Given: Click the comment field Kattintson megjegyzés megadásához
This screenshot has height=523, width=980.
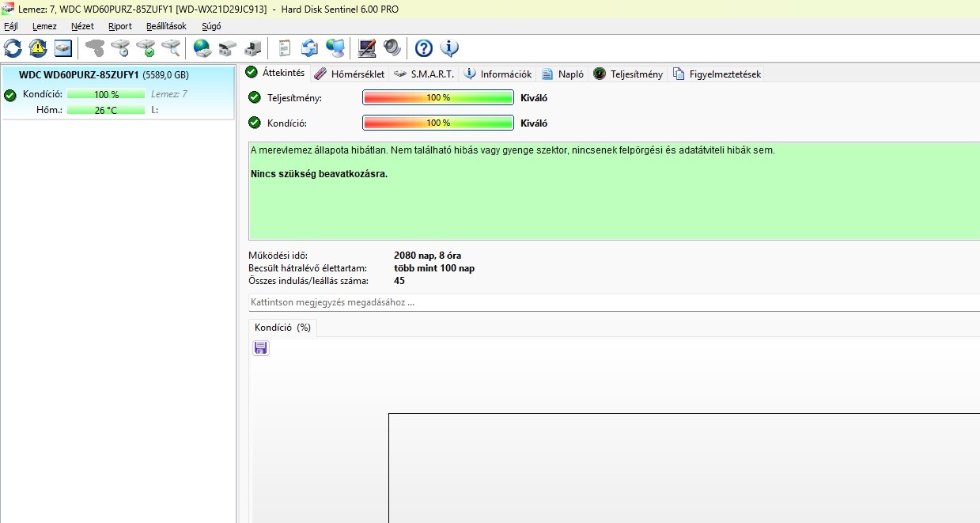Looking at the screenshot, I should coord(614,302).
